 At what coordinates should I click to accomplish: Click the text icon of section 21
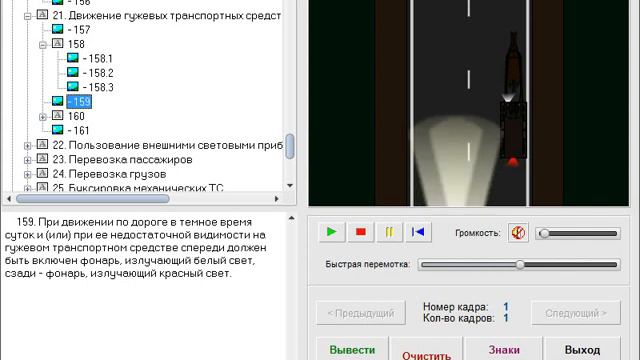(x=42, y=15)
